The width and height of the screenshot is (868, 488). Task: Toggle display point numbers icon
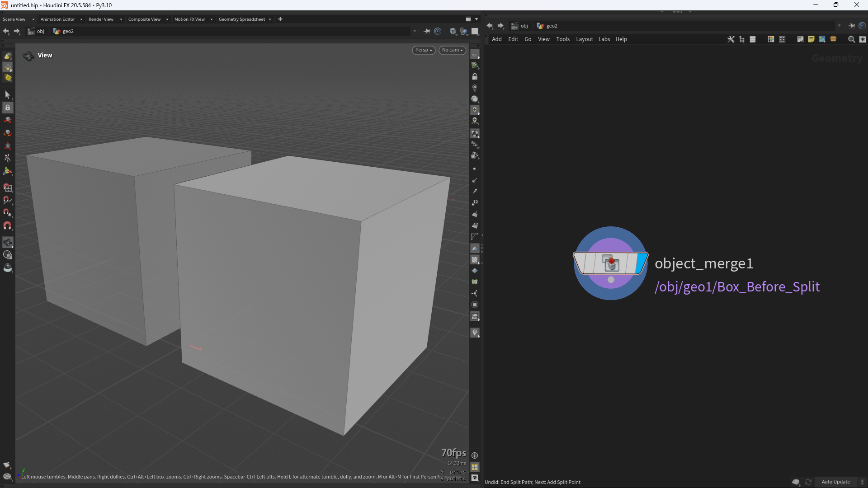[x=475, y=202]
